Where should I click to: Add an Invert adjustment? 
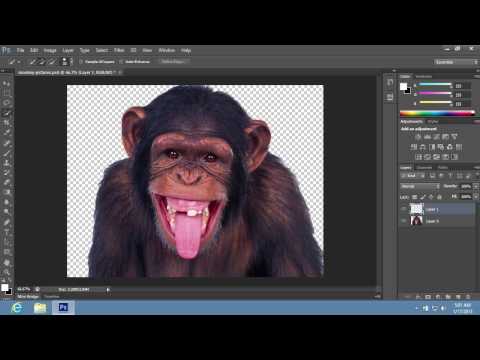pos(419,157)
